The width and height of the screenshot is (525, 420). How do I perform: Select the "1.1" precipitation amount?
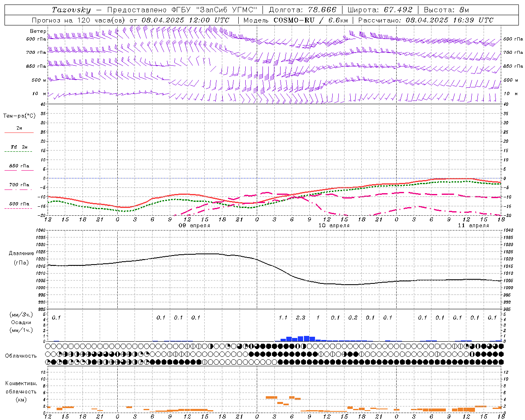(x=283, y=317)
